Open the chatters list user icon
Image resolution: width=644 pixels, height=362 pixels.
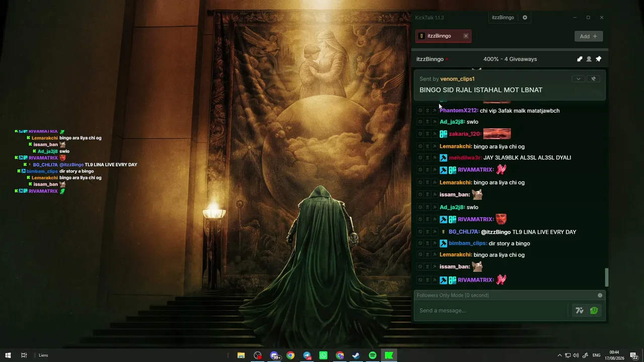click(x=589, y=59)
